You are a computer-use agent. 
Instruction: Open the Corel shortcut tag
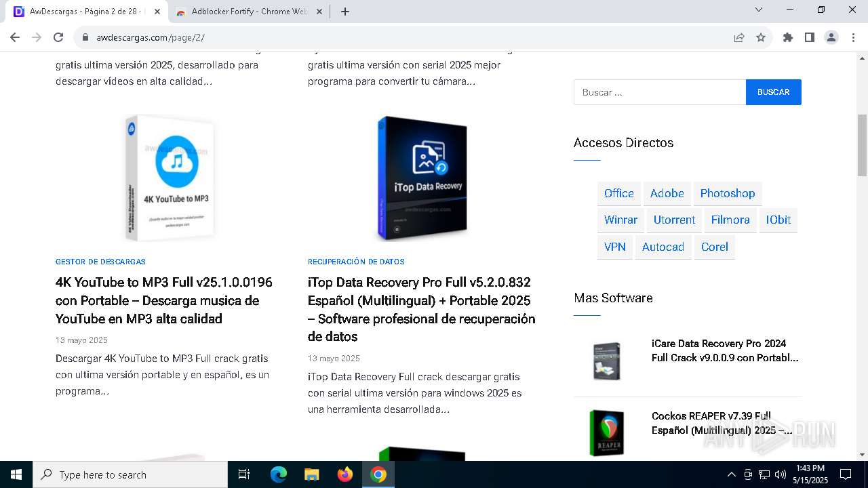click(x=715, y=247)
